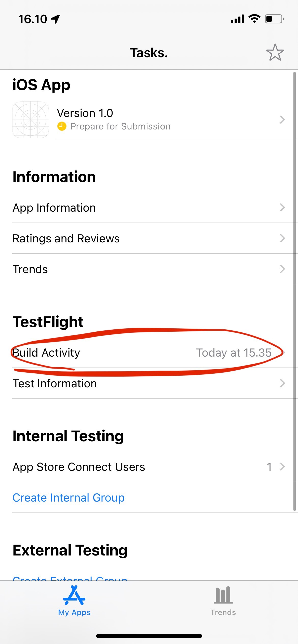Tap the home indicator bar
298x644 pixels.
pos(149,636)
